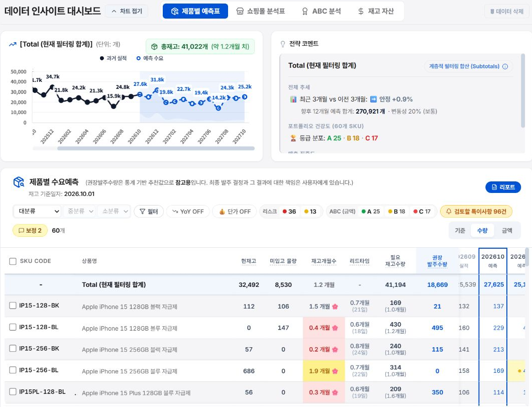Sort by 권장 발주수량 column header
Image resolution: width=532 pixels, height=407 pixels.
pyautogui.click(x=437, y=261)
